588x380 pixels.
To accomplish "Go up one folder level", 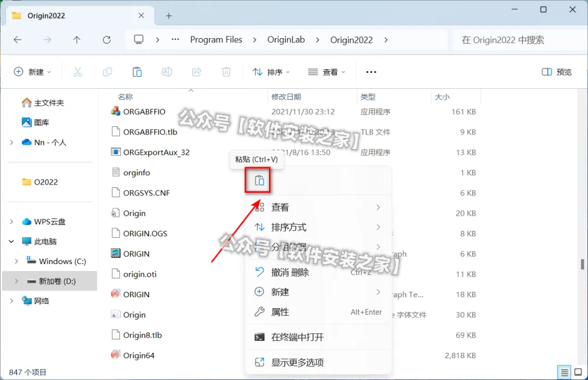I will coord(77,40).
